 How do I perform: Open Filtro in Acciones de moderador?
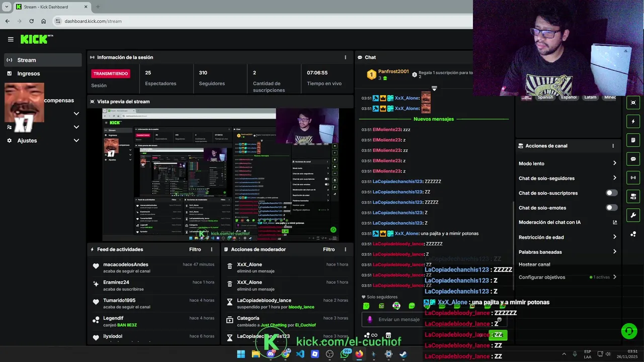tap(329, 249)
